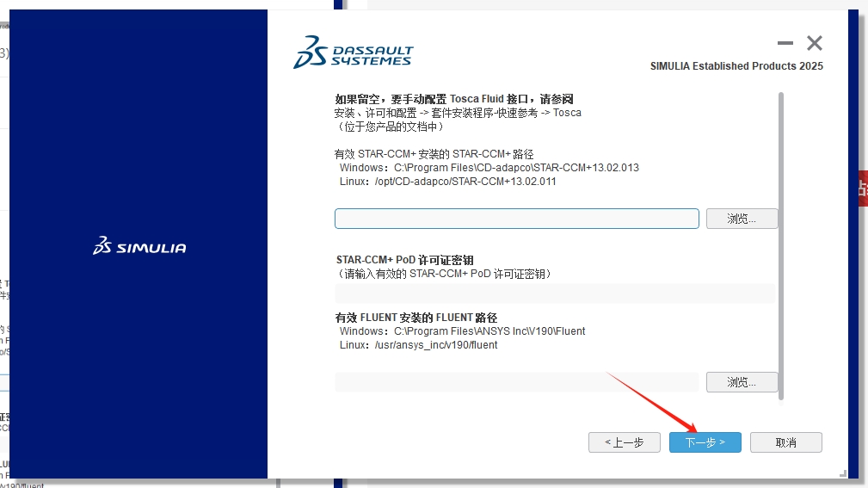868x488 pixels.
Task: Click the Dassault Systèmes logo
Action: [x=353, y=52]
